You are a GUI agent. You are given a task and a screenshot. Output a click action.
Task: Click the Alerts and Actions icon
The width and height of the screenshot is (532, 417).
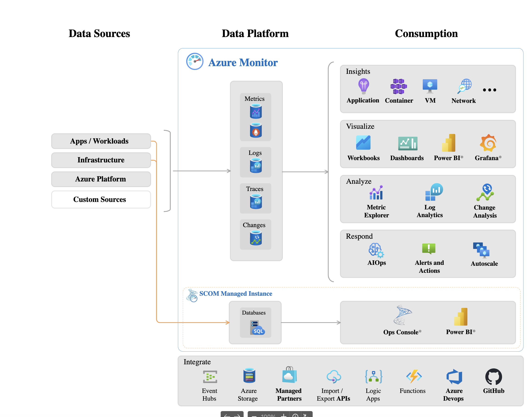coord(428,249)
